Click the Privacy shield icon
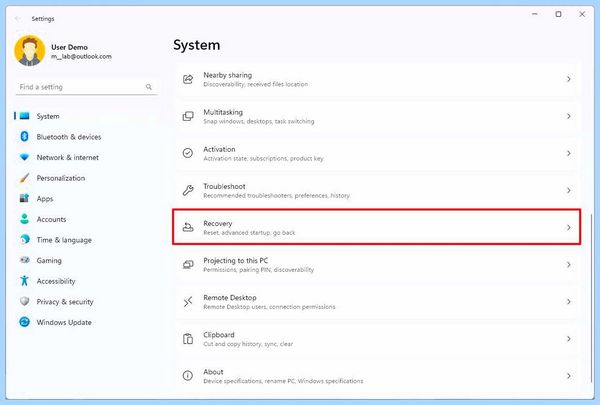The width and height of the screenshot is (600, 405). point(24,302)
